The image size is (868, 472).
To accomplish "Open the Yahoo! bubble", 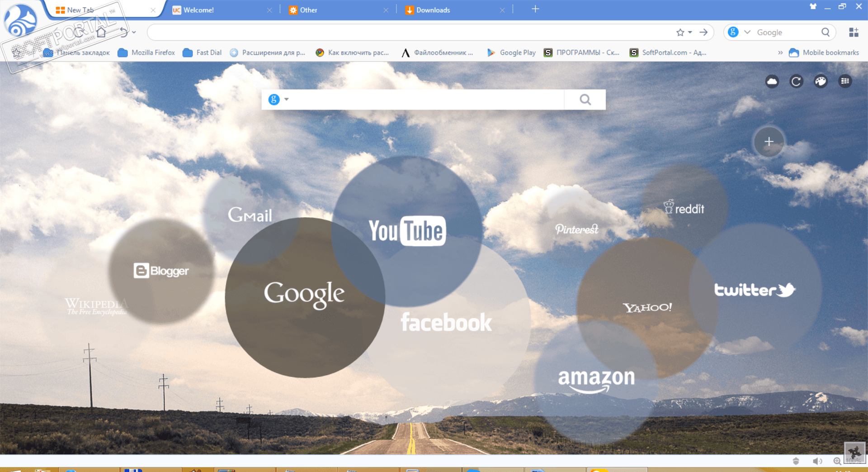I will click(647, 308).
